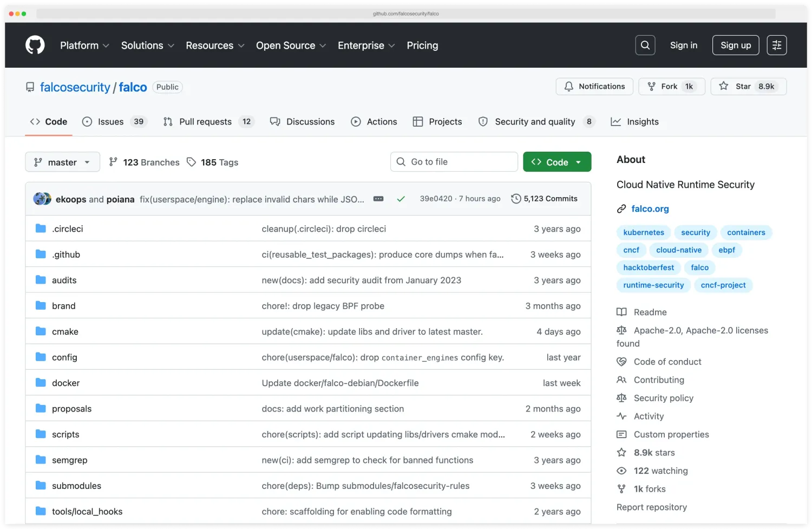This screenshot has width=812, height=529.
Task: Star the repository with Star button
Action: 749,87
